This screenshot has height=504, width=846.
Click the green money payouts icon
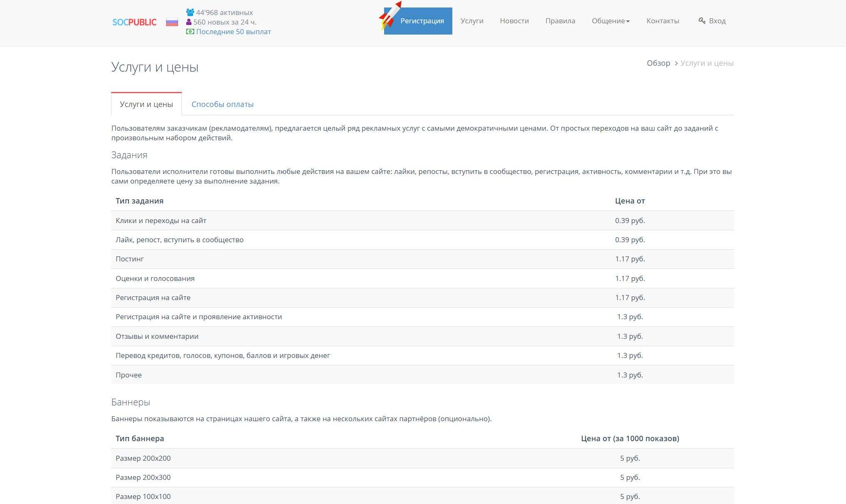point(190,32)
